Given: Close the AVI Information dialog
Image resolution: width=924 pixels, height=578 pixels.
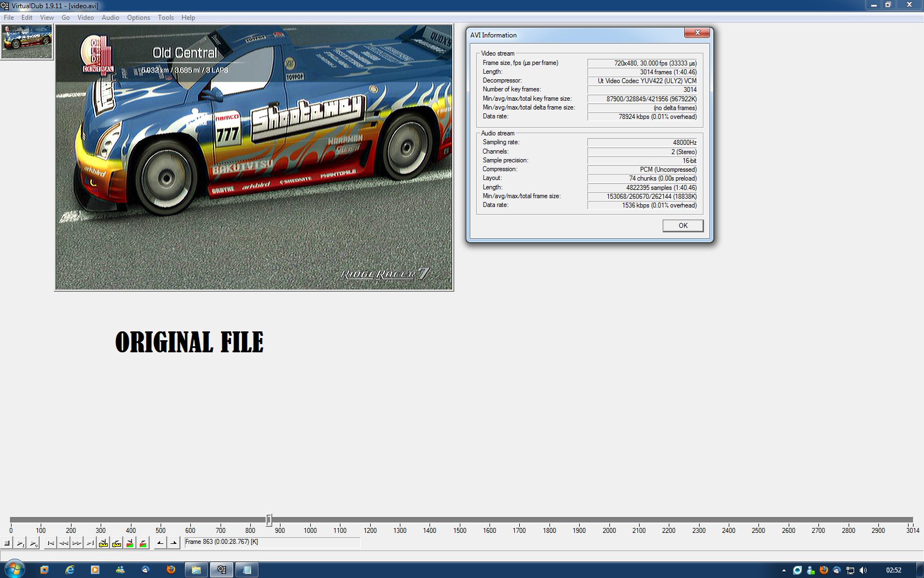Looking at the screenshot, I should (x=697, y=33).
